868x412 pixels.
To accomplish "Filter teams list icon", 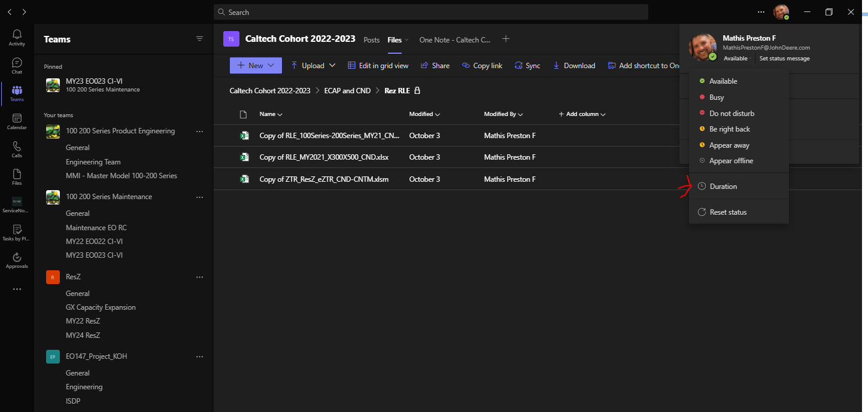I will [200, 38].
